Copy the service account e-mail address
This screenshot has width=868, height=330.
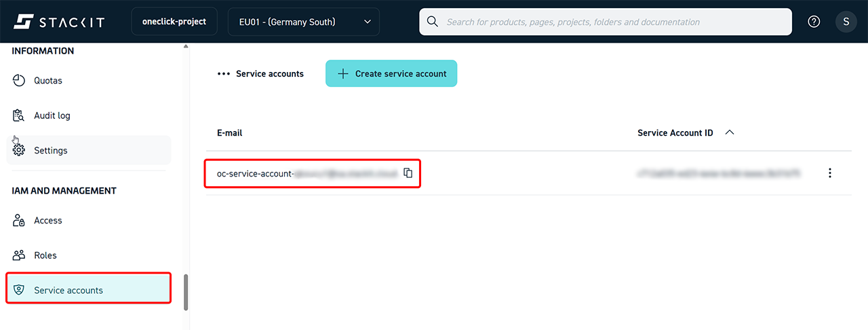click(408, 173)
